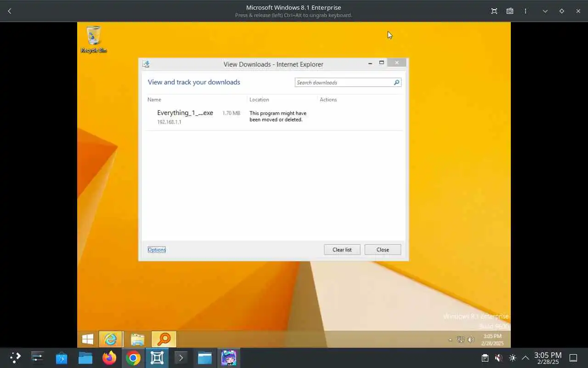Viewport: 588px width, 368px height.
Task: Click the down chevron in viewer title bar
Action: (x=545, y=11)
